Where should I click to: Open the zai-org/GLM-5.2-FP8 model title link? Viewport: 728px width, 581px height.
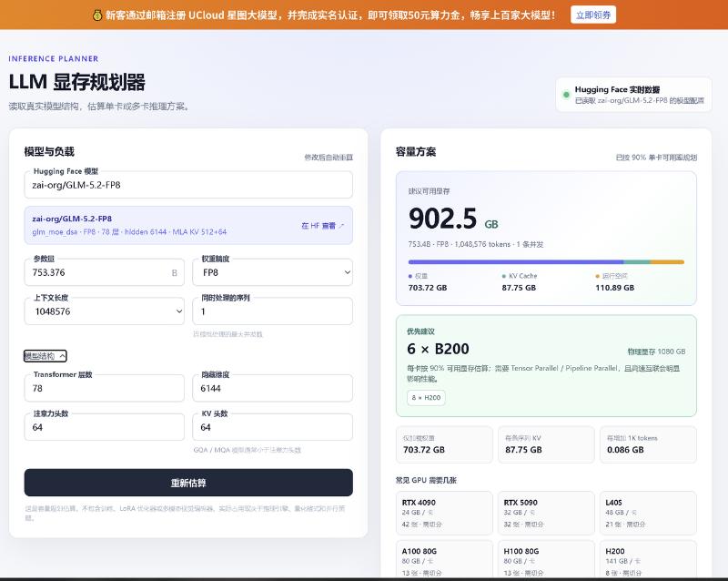pyautogui.click(x=72, y=219)
